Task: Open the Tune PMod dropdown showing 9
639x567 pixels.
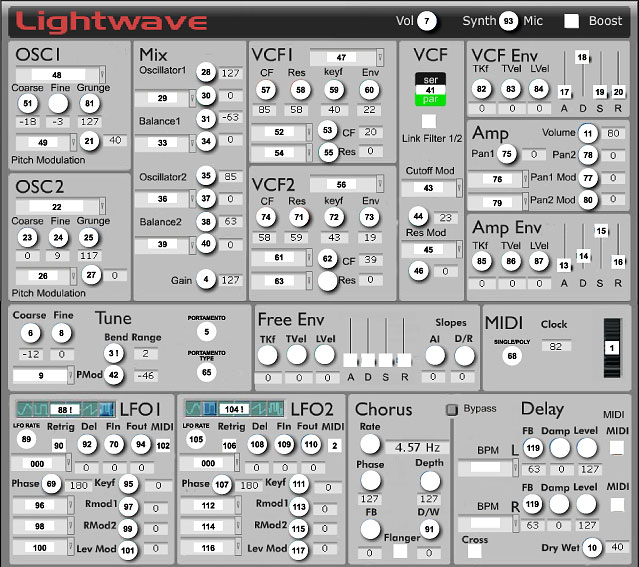Action: [44, 375]
